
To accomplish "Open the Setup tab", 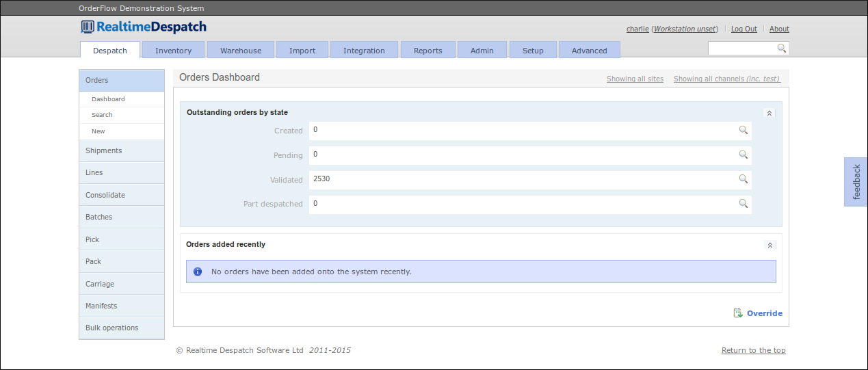I will point(533,50).
